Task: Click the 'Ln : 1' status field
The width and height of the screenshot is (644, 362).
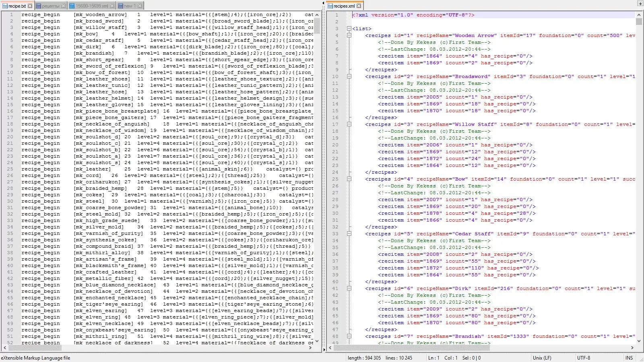Action: (x=434, y=358)
